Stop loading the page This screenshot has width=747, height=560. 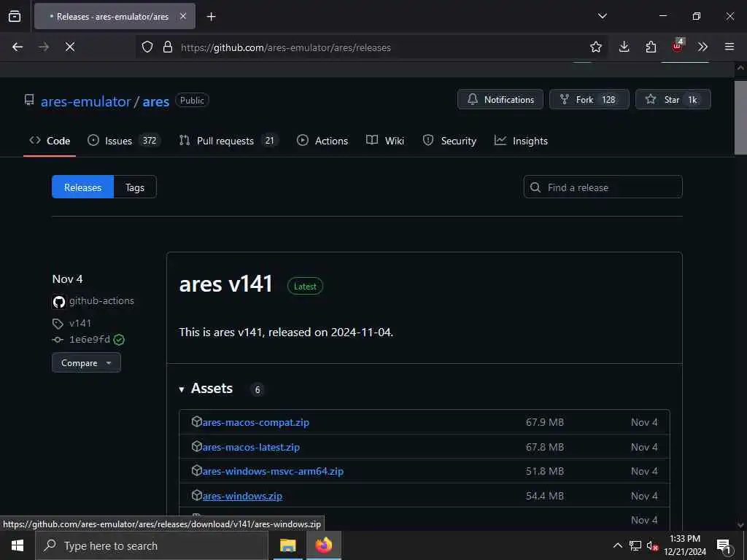(70, 47)
